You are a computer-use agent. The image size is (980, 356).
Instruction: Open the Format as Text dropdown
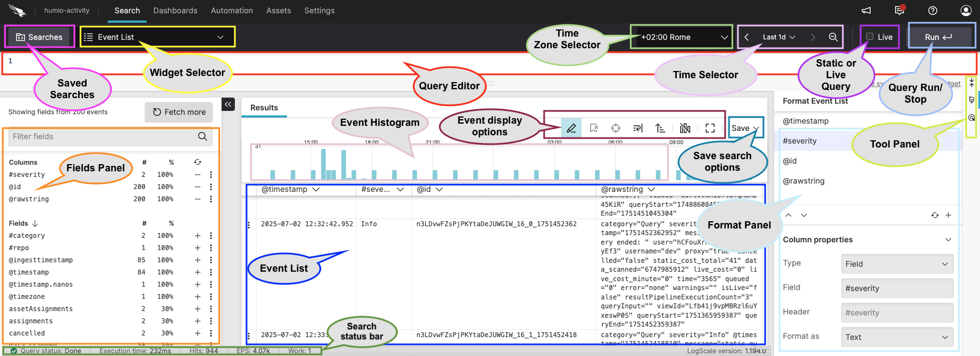897,337
